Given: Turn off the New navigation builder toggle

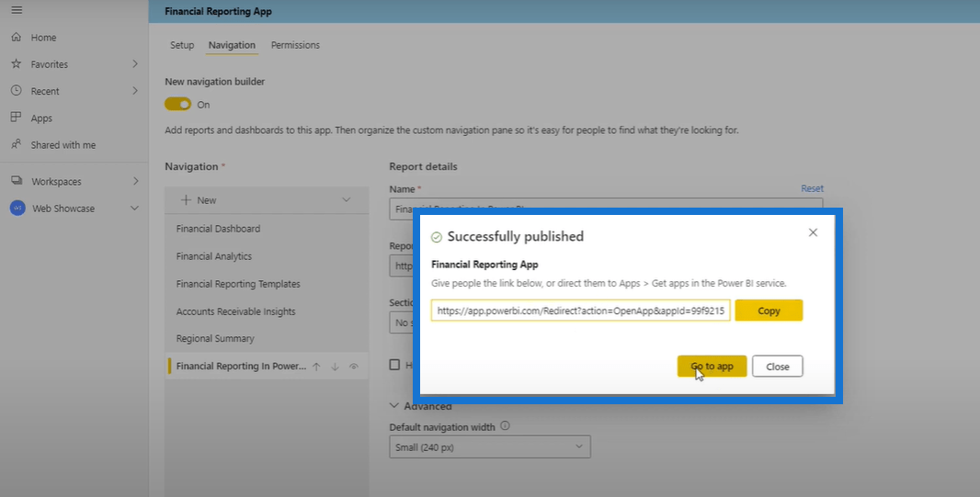Looking at the screenshot, I should 177,105.
